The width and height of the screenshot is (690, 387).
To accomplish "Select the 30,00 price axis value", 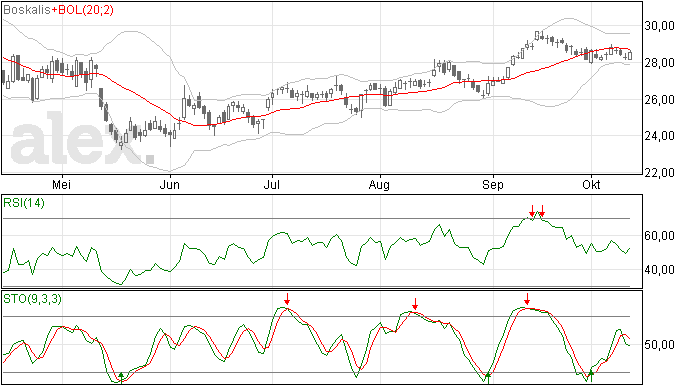I will pyautogui.click(x=660, y=26).
